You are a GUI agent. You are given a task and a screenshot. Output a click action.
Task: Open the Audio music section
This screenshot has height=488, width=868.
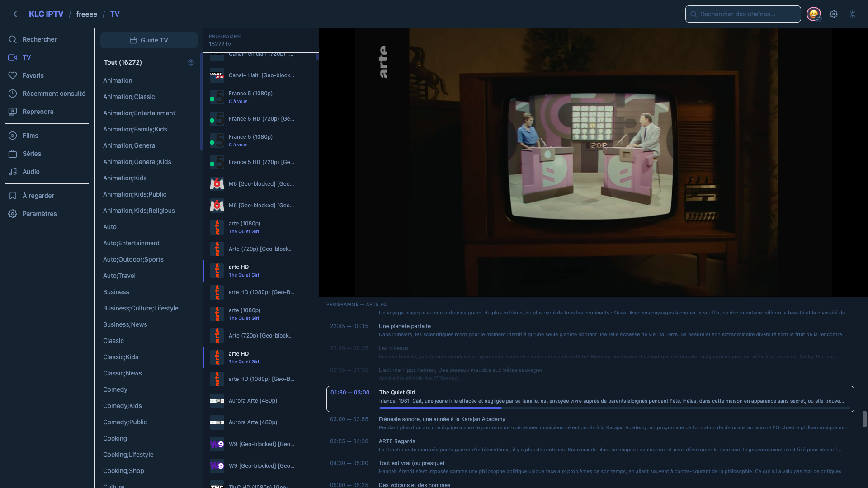click(31, 172)
